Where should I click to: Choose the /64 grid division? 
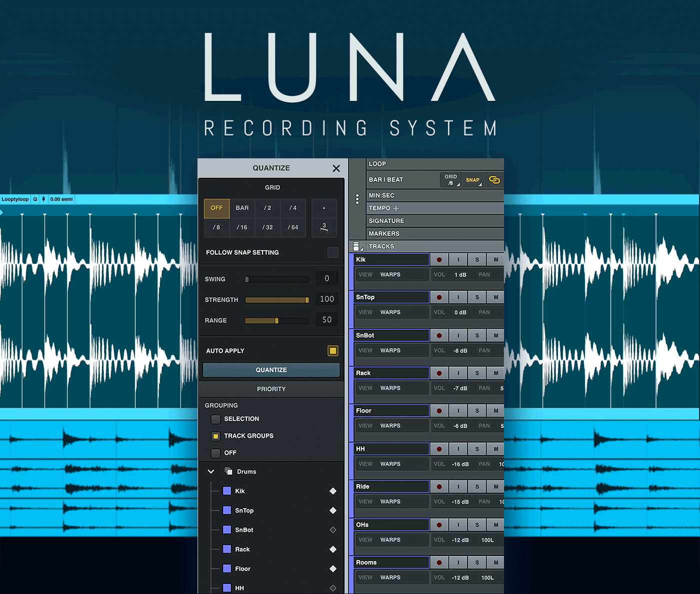[293, 227]
